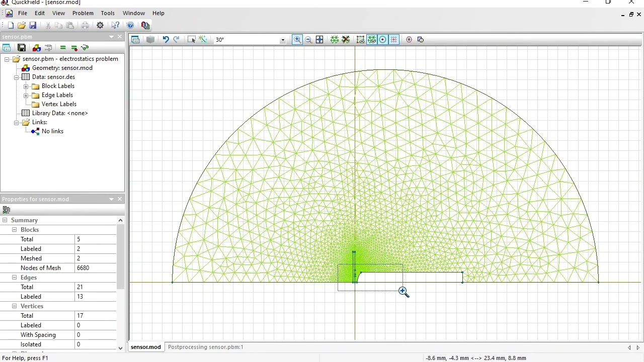Save file with main toolbar floppy icon
Viewport: 644px width, 362px height.
(33, 25)
